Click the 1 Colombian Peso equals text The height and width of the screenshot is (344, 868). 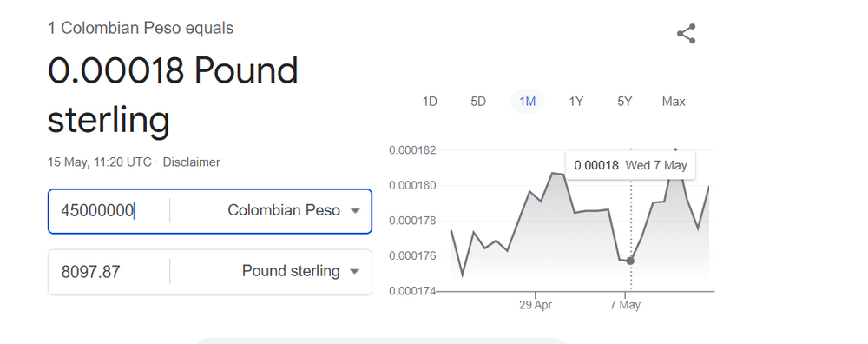pyautogui.click(x=141, y=29)
